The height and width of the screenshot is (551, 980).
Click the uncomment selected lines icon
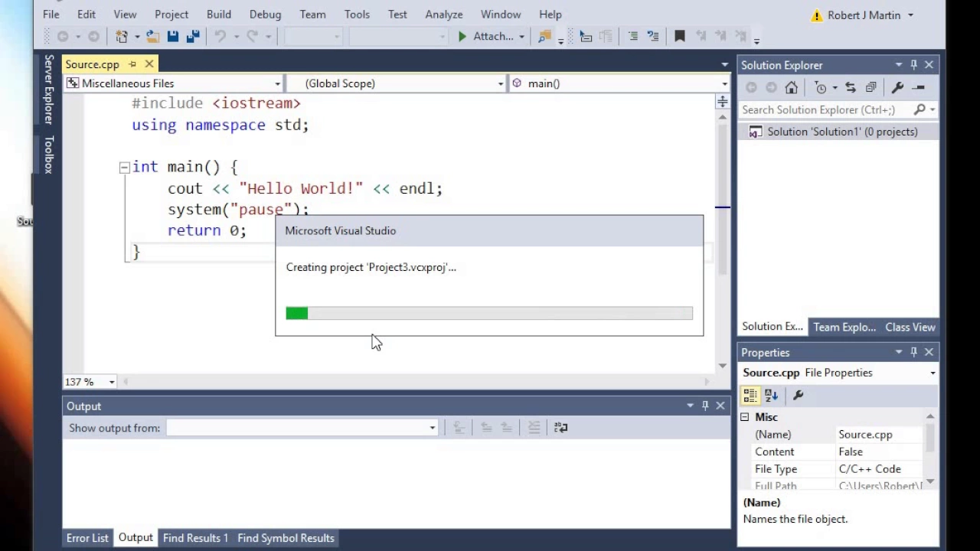click(653, 36)
